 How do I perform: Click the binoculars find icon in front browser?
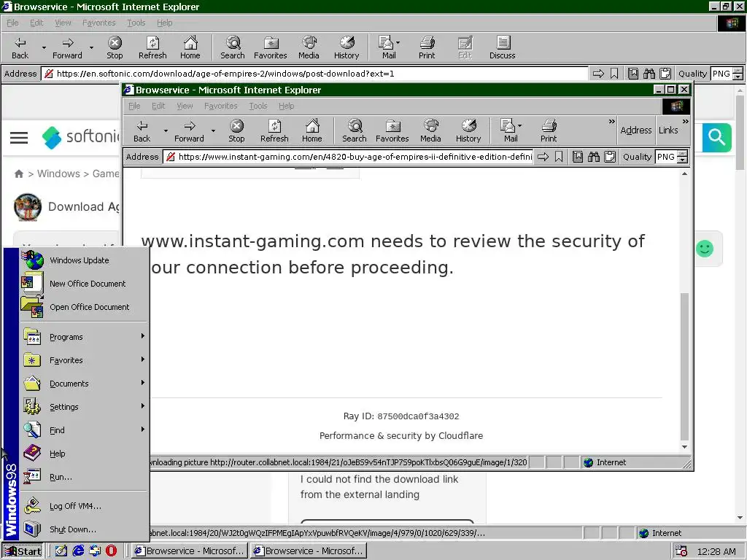coord(594,157)
